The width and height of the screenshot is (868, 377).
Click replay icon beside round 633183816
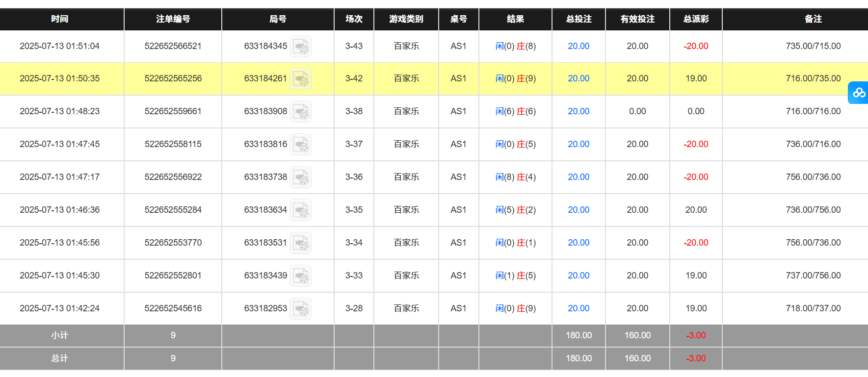point(300,145)
